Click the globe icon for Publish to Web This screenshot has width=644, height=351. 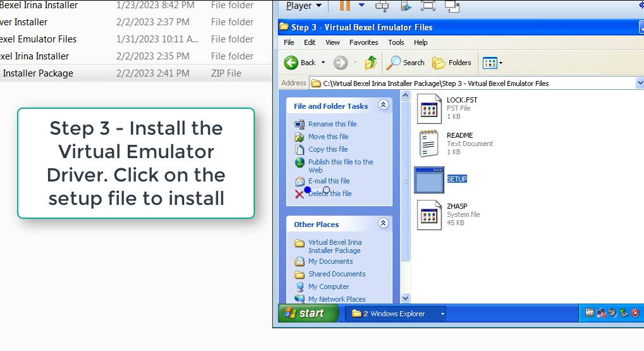(x=300, y=163)
